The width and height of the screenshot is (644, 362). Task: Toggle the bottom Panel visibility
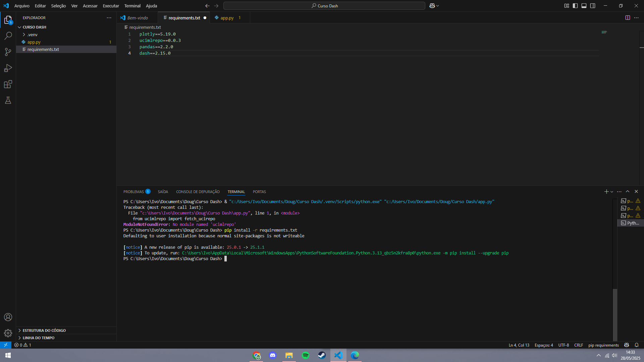click(584, 6)
